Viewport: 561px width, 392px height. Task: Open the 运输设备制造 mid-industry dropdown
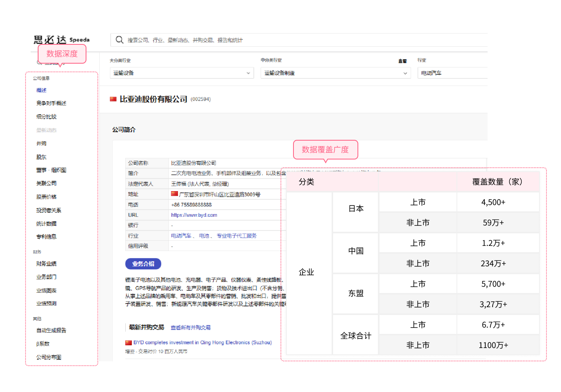point(335,73)
